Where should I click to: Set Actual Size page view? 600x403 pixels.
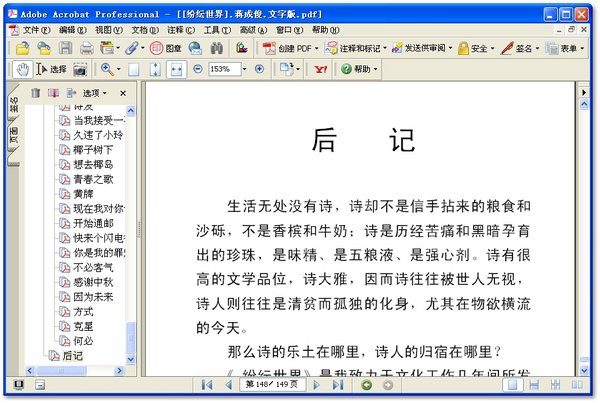point(134,70)
